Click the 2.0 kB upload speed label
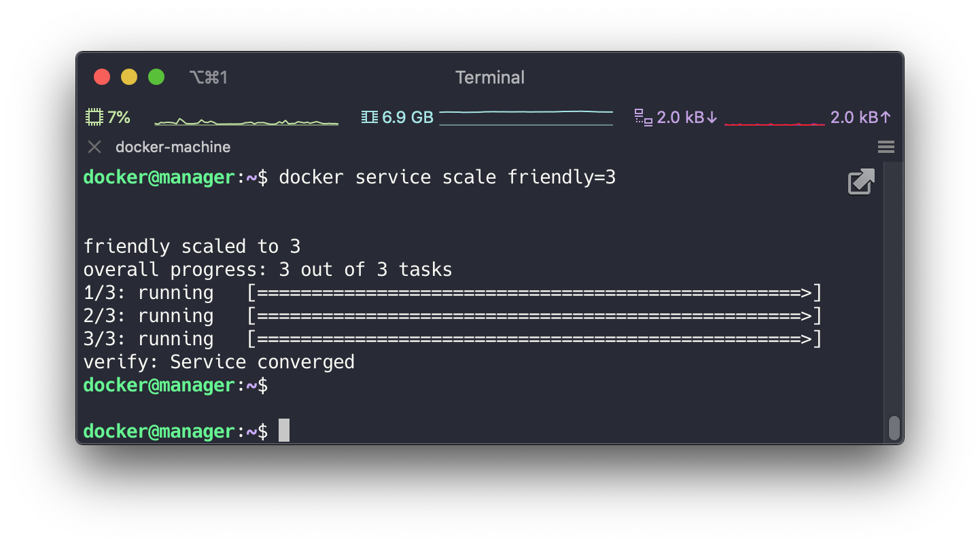980x545 pixels. click(x=860, y=117)
